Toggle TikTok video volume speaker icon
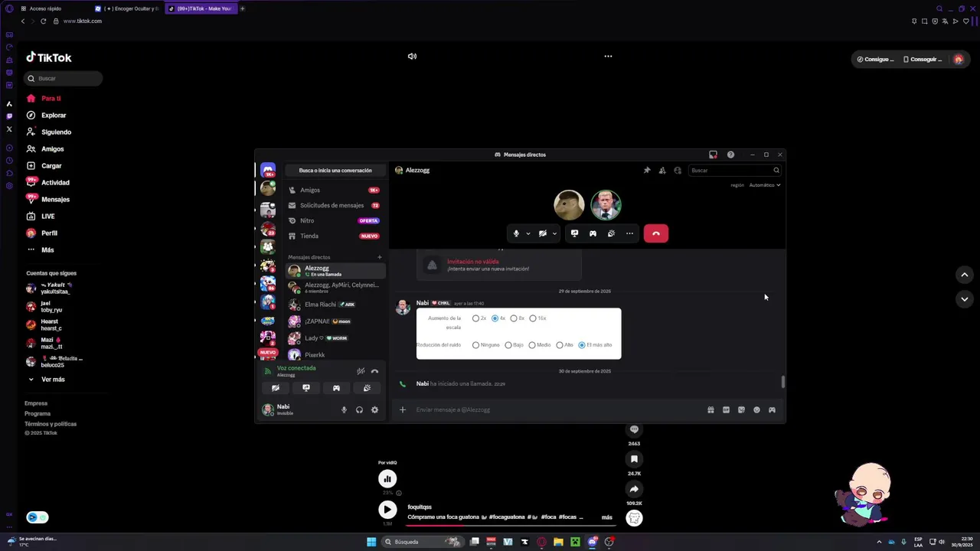 click(412, 56)
